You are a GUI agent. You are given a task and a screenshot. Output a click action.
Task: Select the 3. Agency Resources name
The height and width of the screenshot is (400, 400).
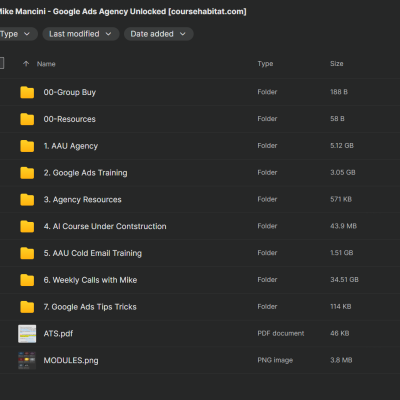pos(82,200)
